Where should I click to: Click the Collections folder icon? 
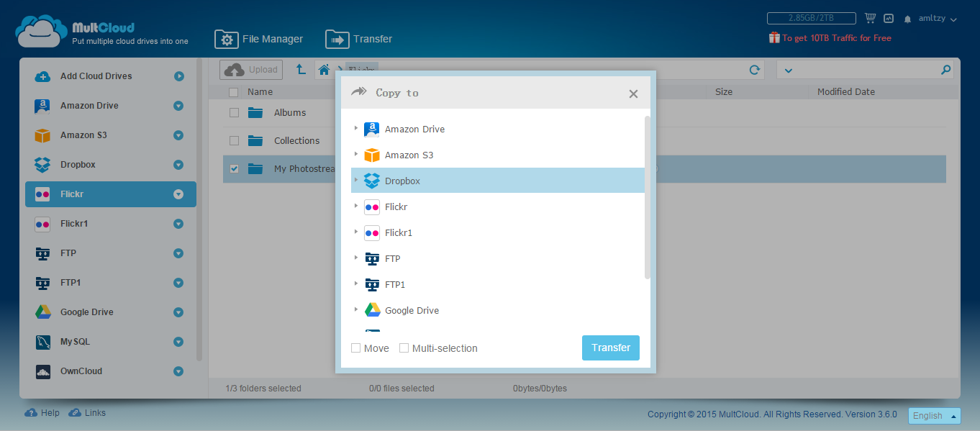pyautogui.click(x=255, y=140)
